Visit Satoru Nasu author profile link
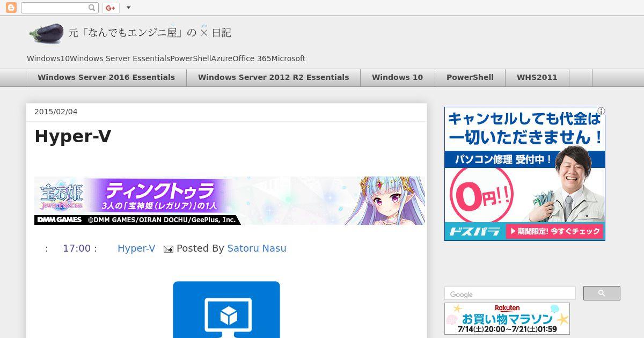644x338 pixels. (x=257, y=248)
